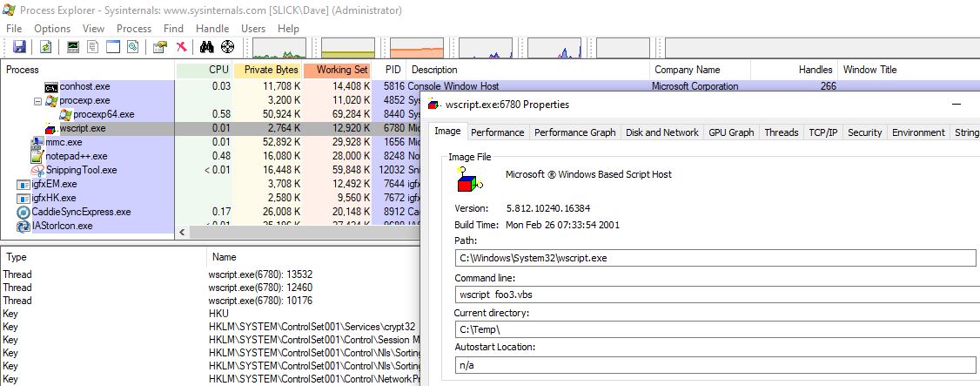Sort by the PID column header
Viewport: 980px width, 386px height.
(x=389, y=70)
